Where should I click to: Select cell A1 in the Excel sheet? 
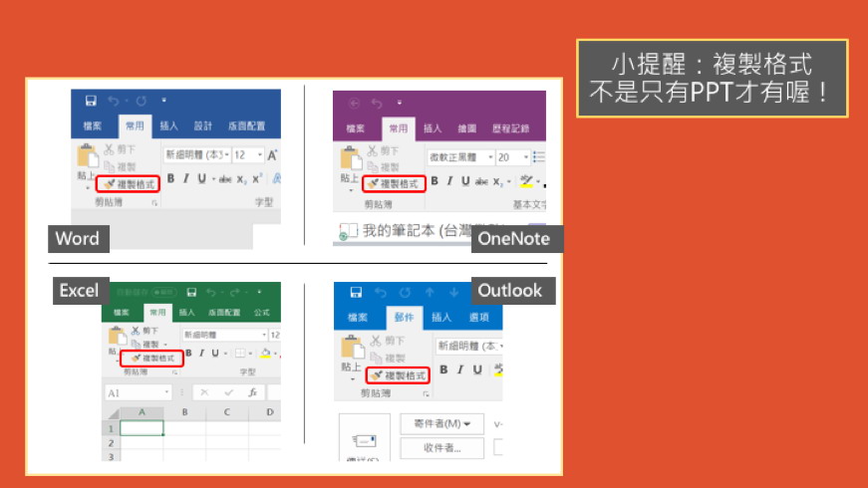[142, 427]
